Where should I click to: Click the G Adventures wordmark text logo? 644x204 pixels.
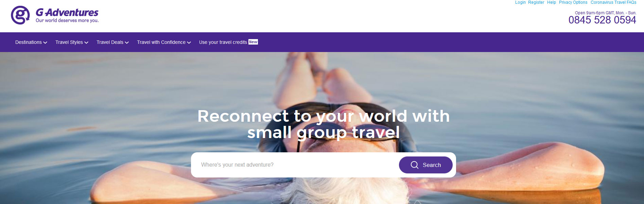[67, 13]
